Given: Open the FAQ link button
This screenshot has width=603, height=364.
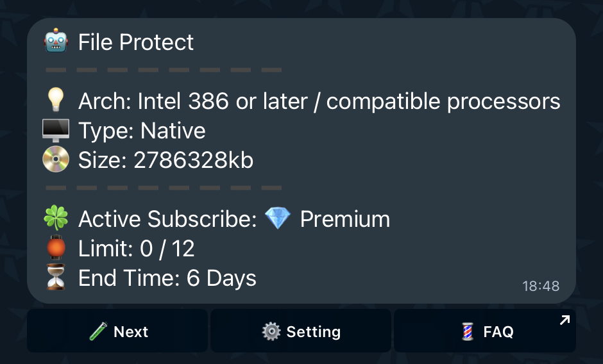Looking at the screenshot, I should (485, 331).
